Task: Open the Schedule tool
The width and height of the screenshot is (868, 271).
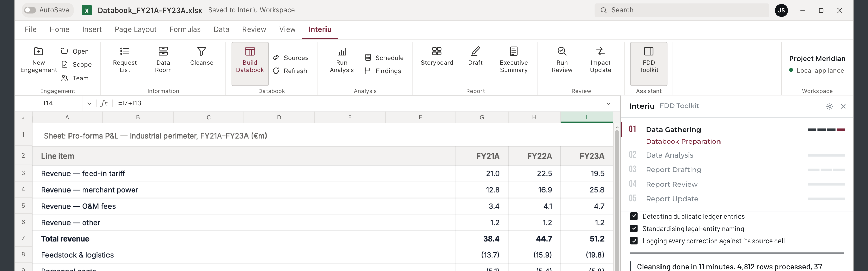Action: click(x=384, y=58)
